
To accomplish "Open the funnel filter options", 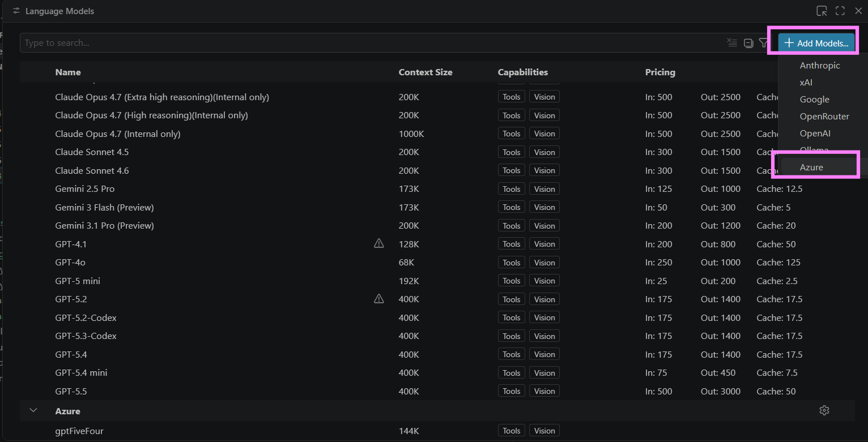I will (x=764, y=42).
